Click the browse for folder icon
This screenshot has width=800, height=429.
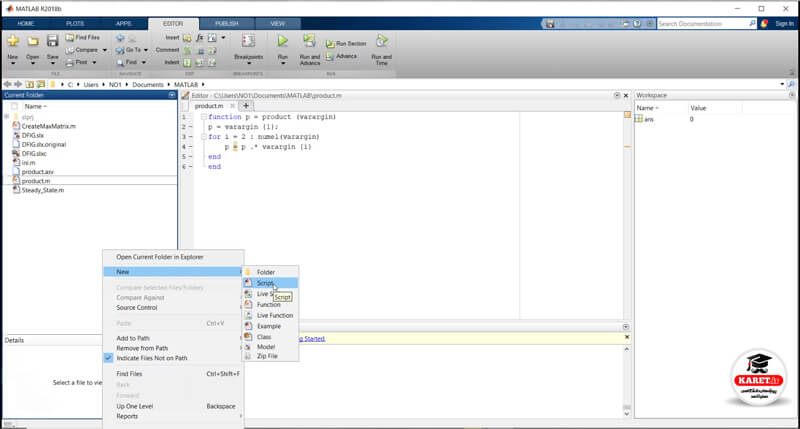41,84
